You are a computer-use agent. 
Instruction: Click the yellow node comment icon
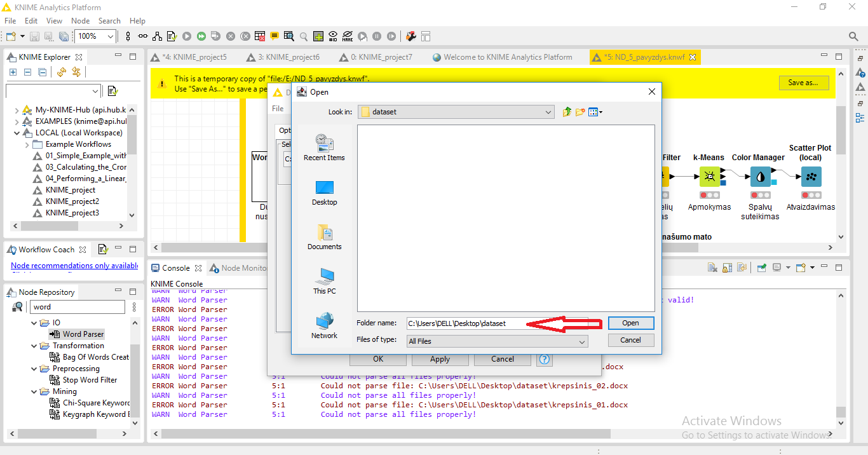click(274, 36)
